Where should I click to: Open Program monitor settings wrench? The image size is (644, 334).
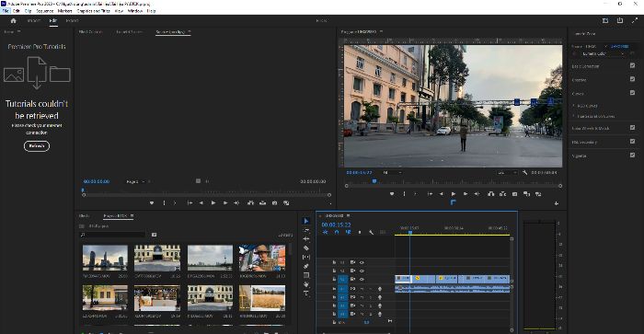pyautogui.click(x=525, y=173)
